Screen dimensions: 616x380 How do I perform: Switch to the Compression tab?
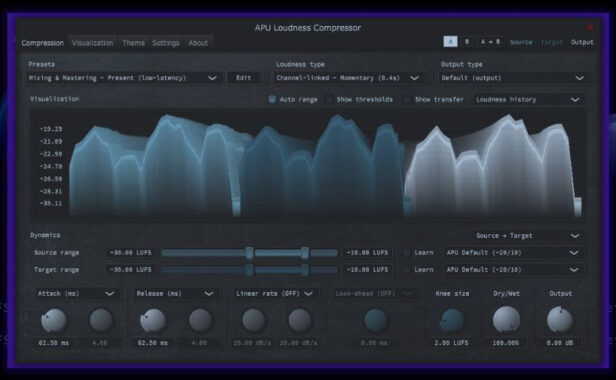[x=42, y=43]
